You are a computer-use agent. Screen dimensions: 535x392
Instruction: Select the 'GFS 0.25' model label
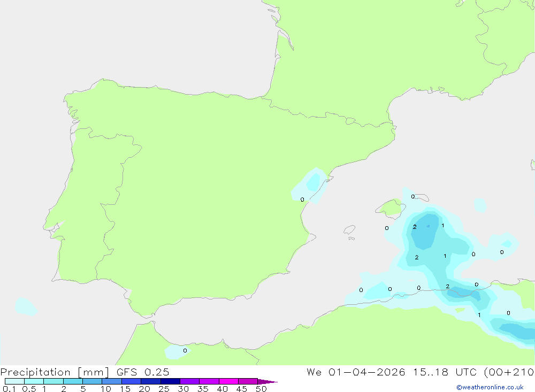pyautogui.click(x=143, y=372)
